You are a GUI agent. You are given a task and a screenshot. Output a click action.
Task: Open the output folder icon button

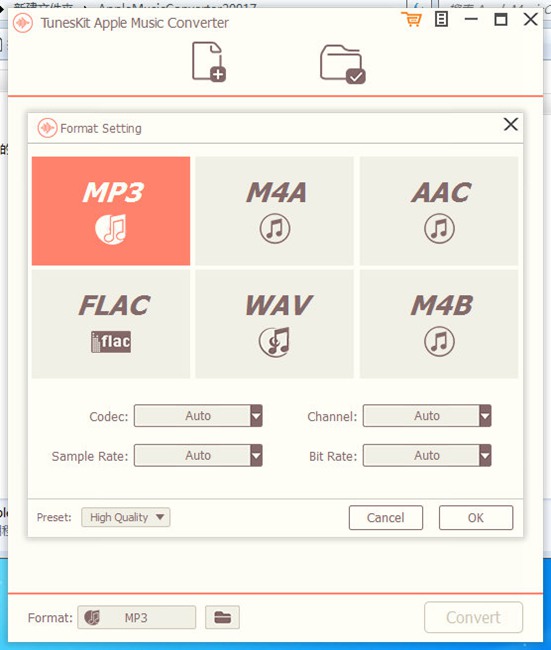click(222, 618)
